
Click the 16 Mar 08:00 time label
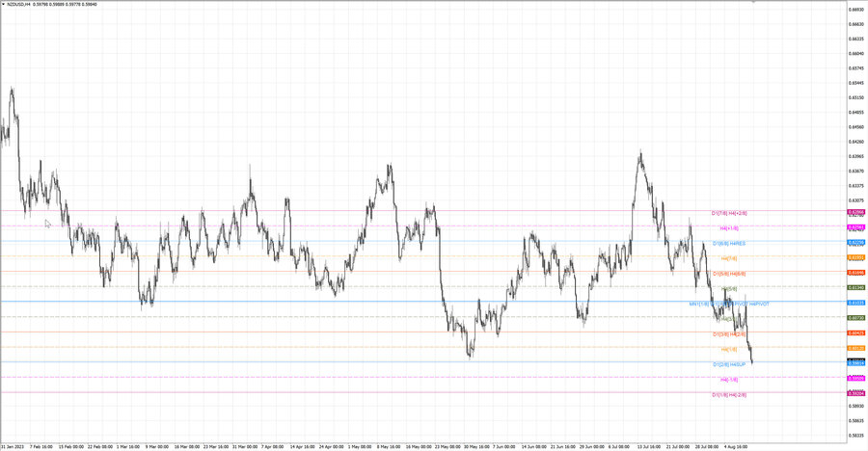[187, 446]
